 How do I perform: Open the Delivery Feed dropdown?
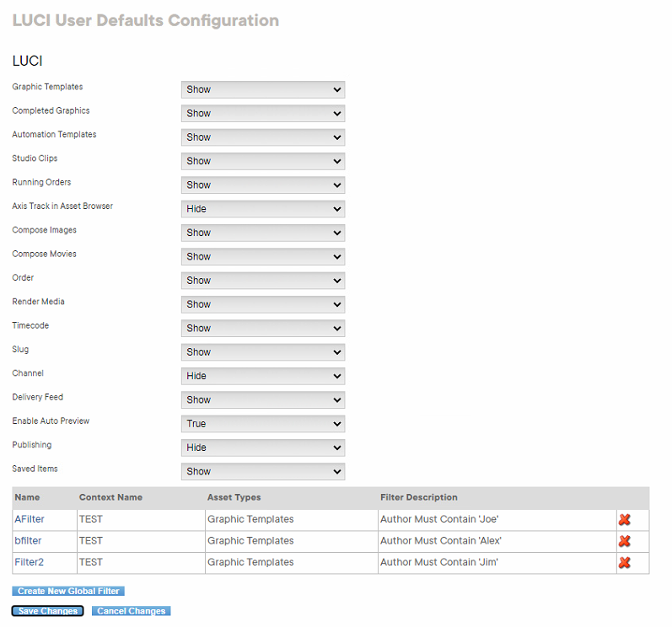pos(262,399)
